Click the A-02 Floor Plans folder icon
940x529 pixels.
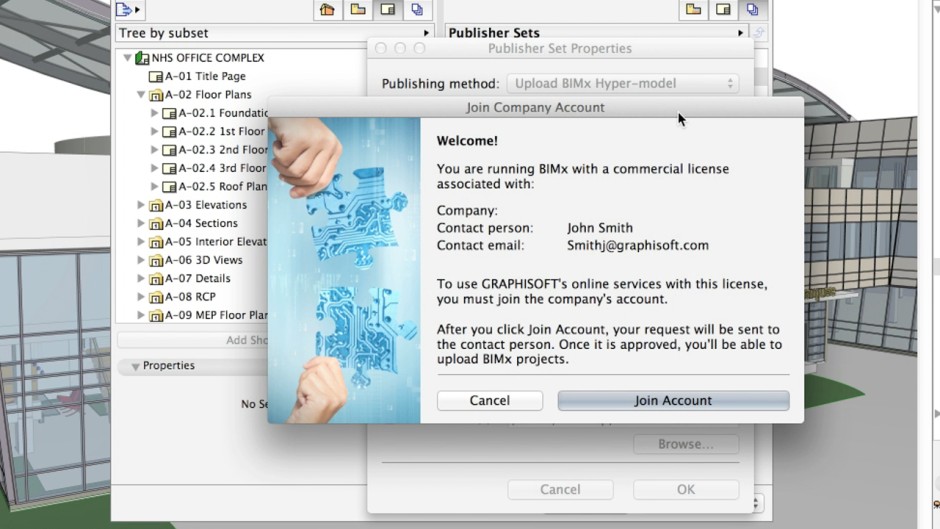coord(156,95)
